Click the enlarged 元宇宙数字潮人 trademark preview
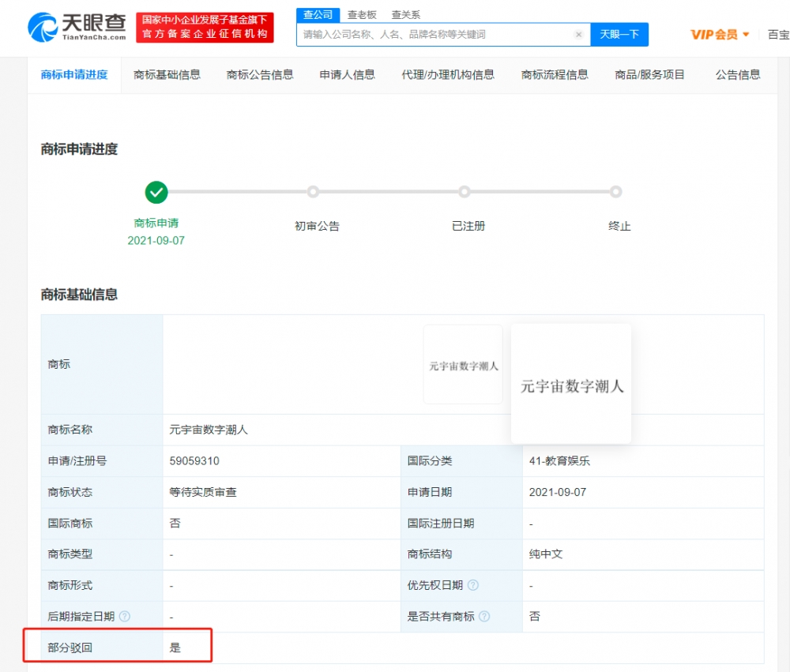The width and height of the screenshot is (790, 672). [571, 384]
